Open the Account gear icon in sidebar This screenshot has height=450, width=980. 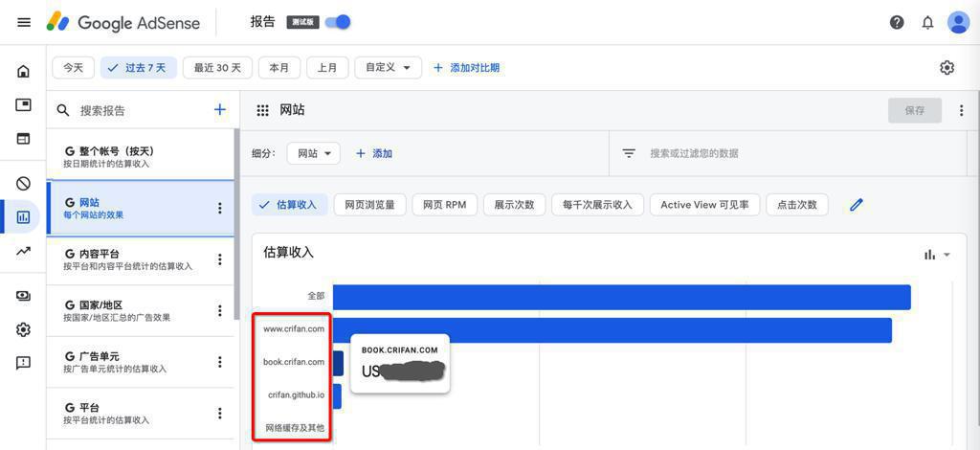(x=23, y=329)
